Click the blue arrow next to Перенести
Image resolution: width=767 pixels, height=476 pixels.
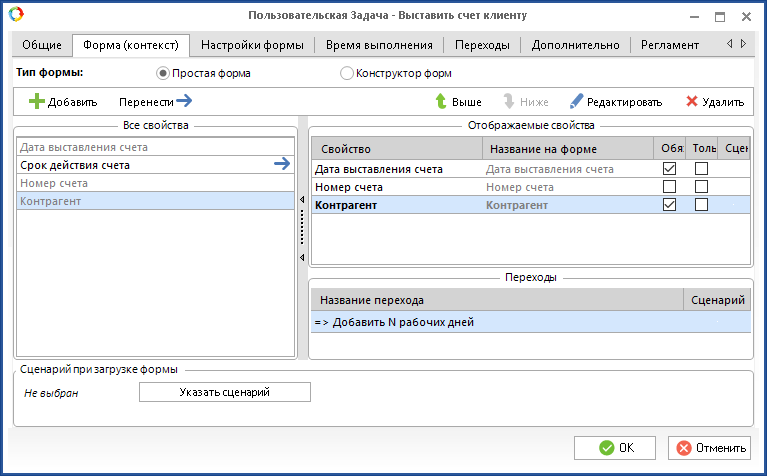[183, 101]
